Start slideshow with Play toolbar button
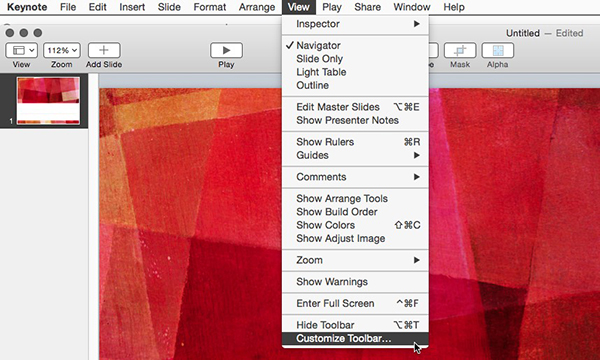 click(x=226, y=50)
